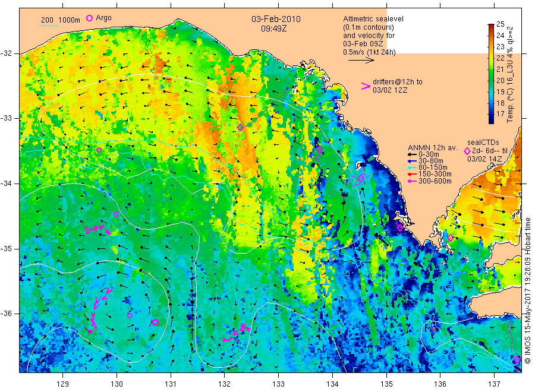This screenshot has height=392, width=535.
Task: Click the '03-Feb-2010' date title
Action: (x=276, y=19)
